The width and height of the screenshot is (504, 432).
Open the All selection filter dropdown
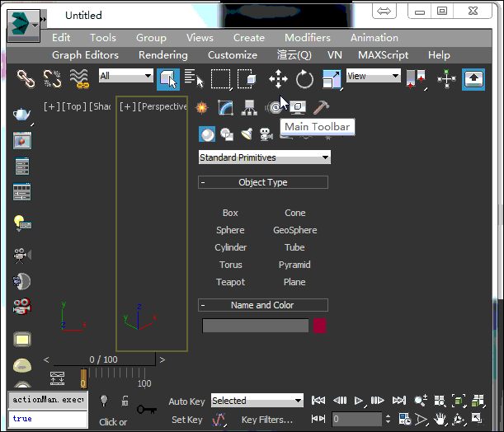[x=125, y=76]
